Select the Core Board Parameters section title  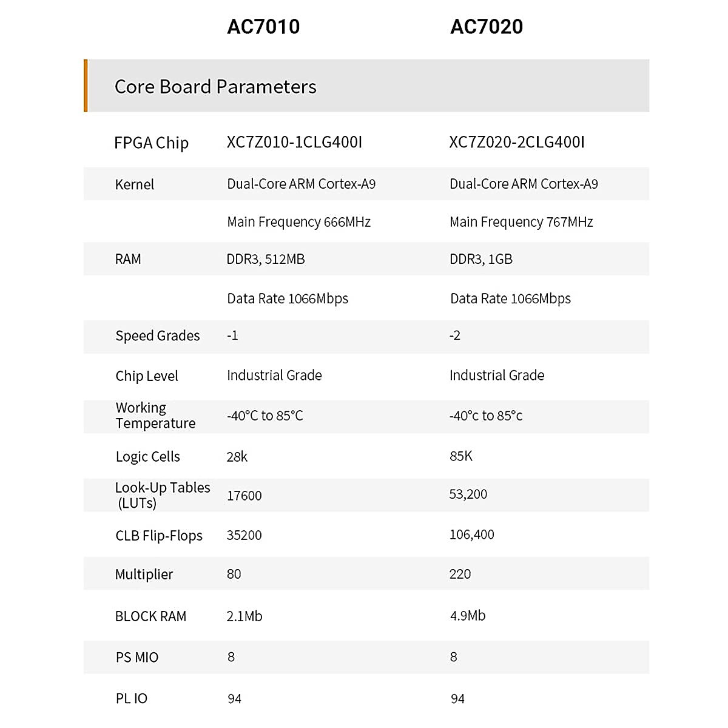pyautogui.click(x=215, y=87)
